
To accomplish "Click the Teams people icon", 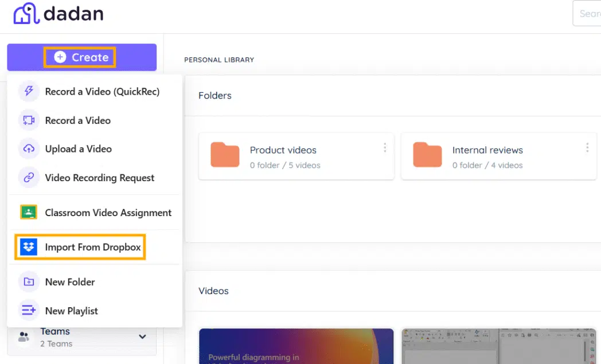I will 23,336.
